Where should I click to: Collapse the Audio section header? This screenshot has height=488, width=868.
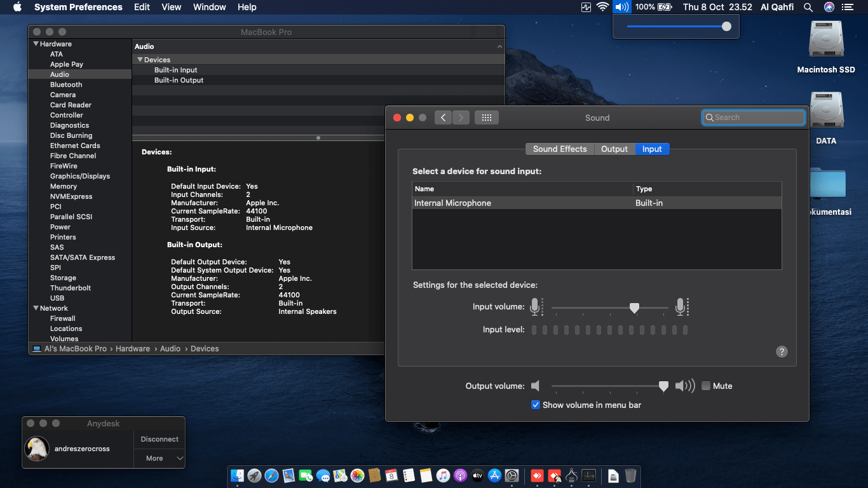[x=499, y=46]
